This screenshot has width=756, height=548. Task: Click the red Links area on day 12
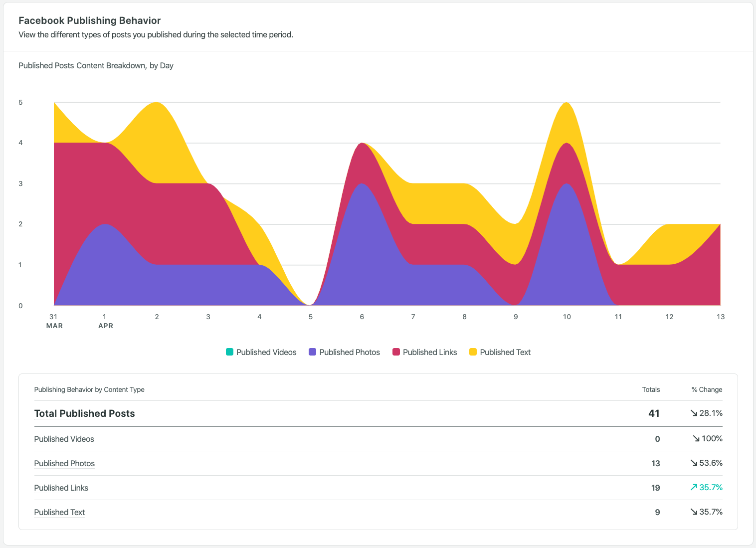(669, 284)
